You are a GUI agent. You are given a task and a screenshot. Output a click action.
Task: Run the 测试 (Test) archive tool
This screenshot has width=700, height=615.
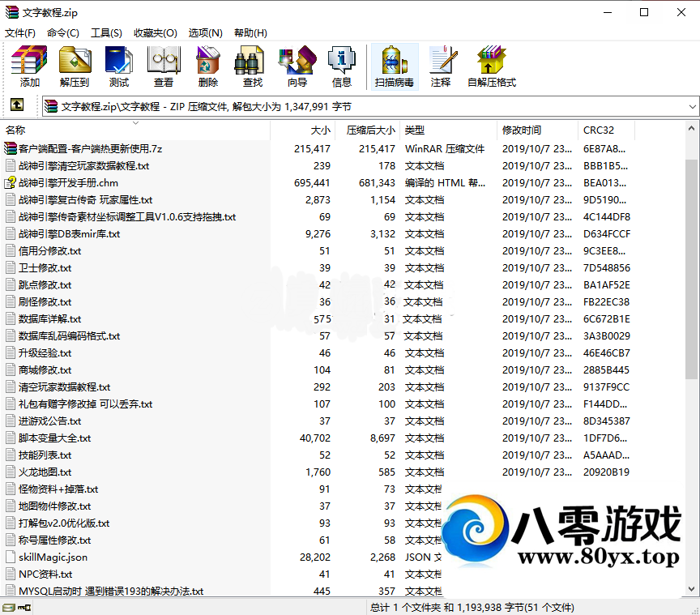(119, 66)
